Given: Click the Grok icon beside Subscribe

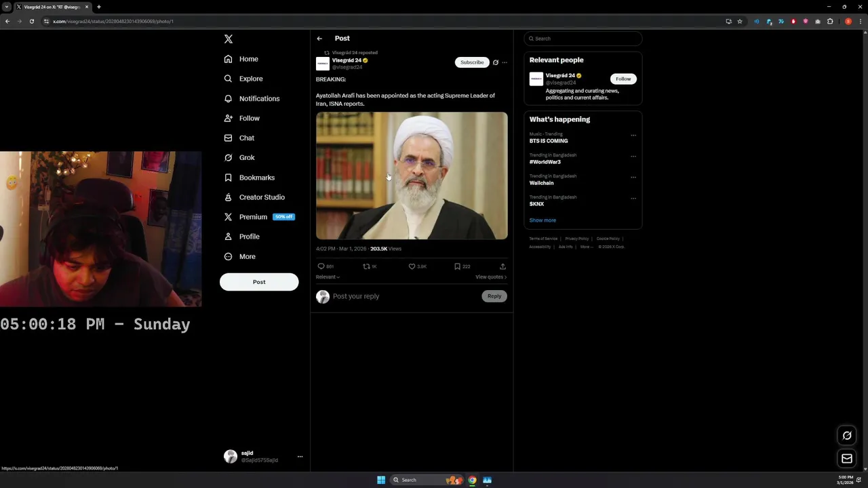Looking at the screenshot, I should click(x=495, y=62).
